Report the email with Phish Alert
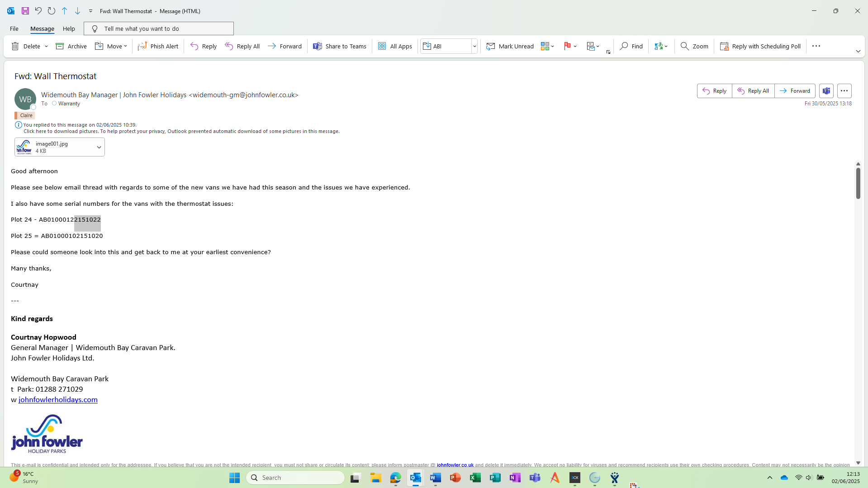The height and width of the screenshot is (488, 868). point(158,46)
